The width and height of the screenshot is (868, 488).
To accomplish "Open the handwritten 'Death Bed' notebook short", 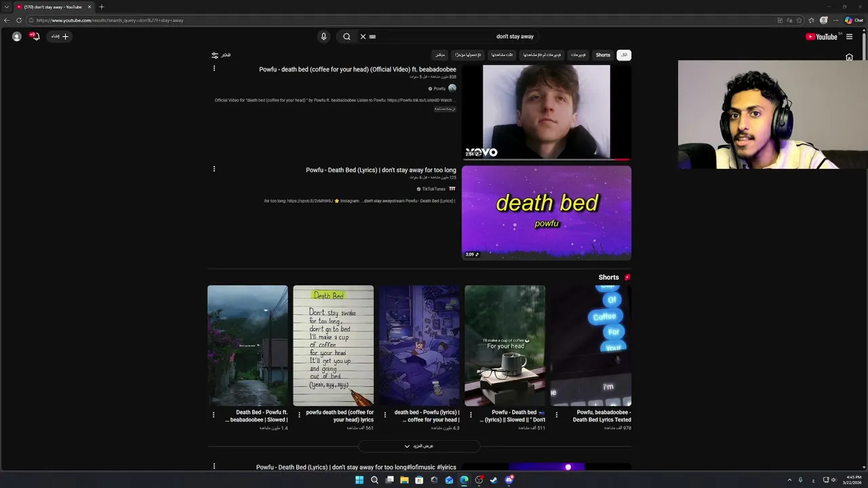I will coord(334,346).
